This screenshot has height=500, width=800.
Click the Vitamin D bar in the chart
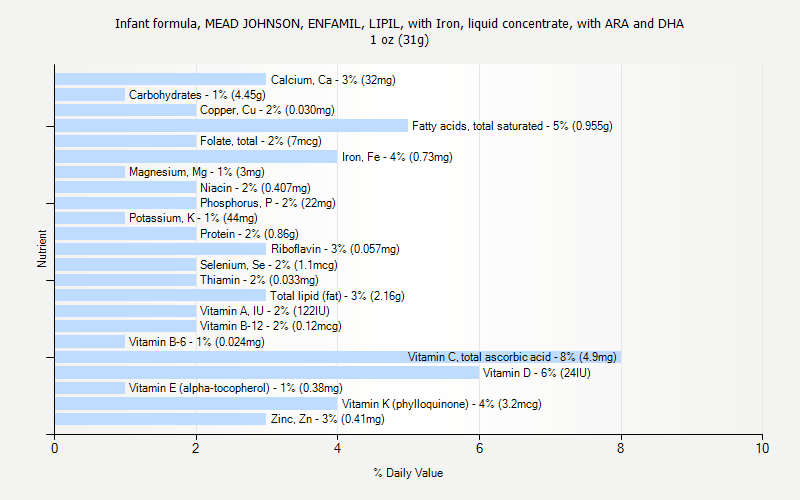tap(267, 373)
